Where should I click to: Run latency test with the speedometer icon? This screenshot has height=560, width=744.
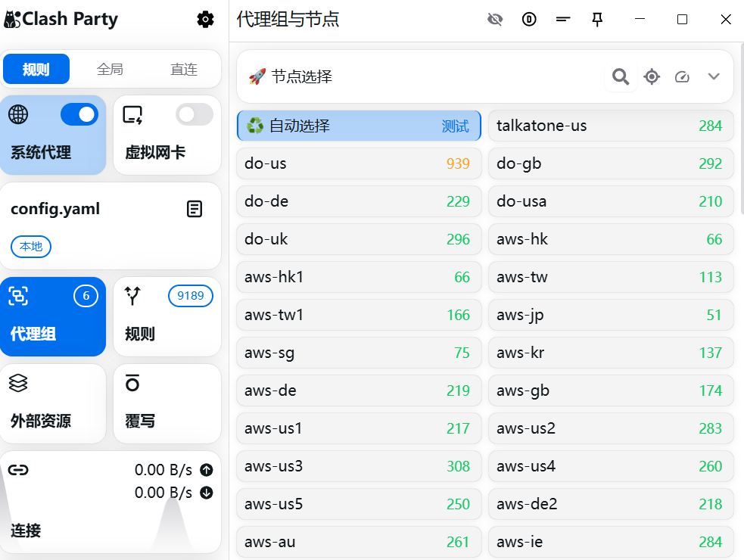tap(682, 76)
